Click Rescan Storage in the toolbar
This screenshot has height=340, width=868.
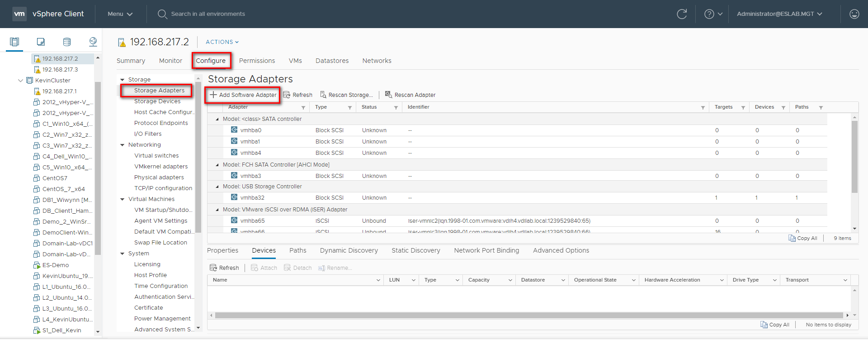347,95
